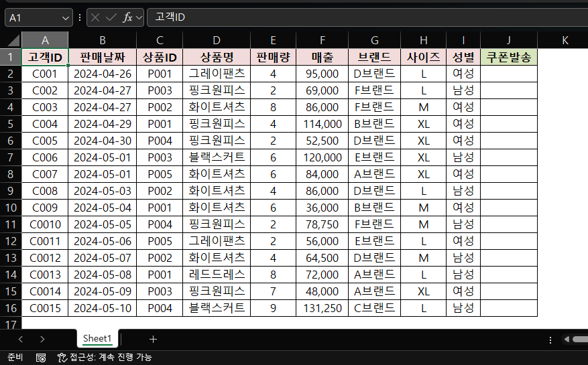The width and height of the screenshot is (588, 365).
Task: Click the vertical dots beside horizontal scrollbar
Action: [550, 340]
